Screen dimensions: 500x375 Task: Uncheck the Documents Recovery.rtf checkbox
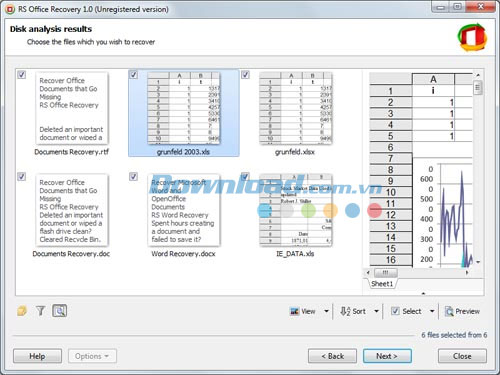click(22, 75)
